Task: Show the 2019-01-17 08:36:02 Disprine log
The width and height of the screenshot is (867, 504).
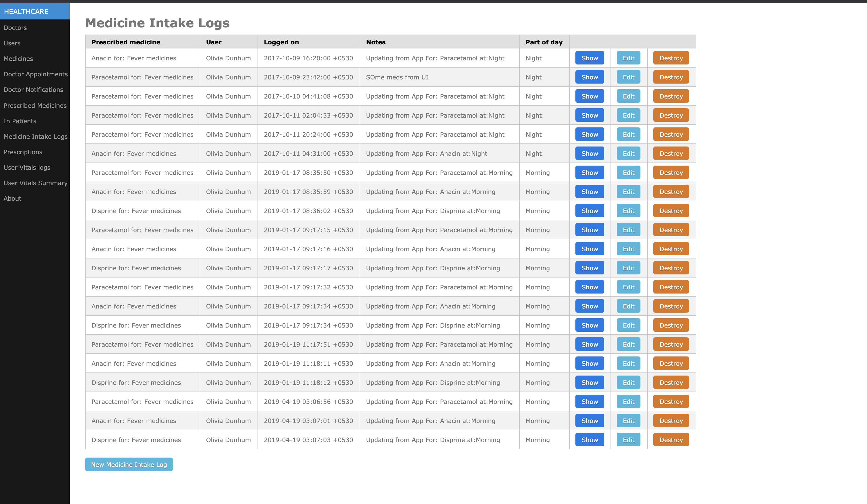Action: [589, 211]
